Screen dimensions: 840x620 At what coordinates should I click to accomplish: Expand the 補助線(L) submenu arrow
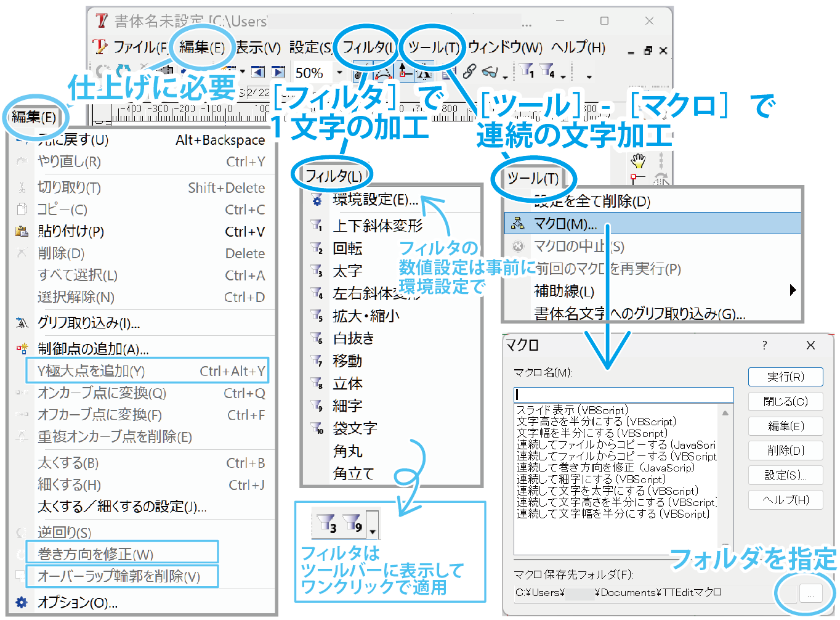pos(793,290)
